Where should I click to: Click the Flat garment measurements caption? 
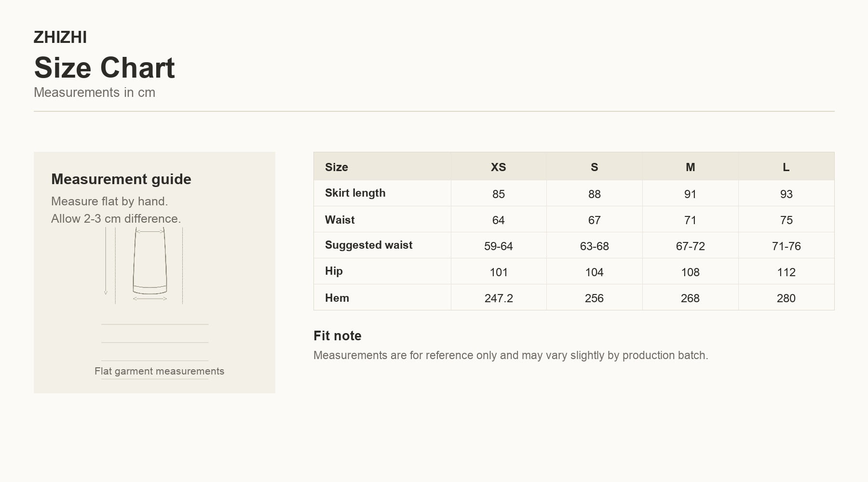[x=159, y=371]
